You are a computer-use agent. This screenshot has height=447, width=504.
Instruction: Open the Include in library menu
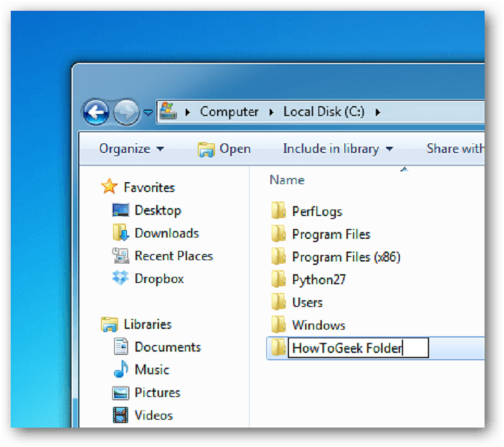tap(338, 149)
